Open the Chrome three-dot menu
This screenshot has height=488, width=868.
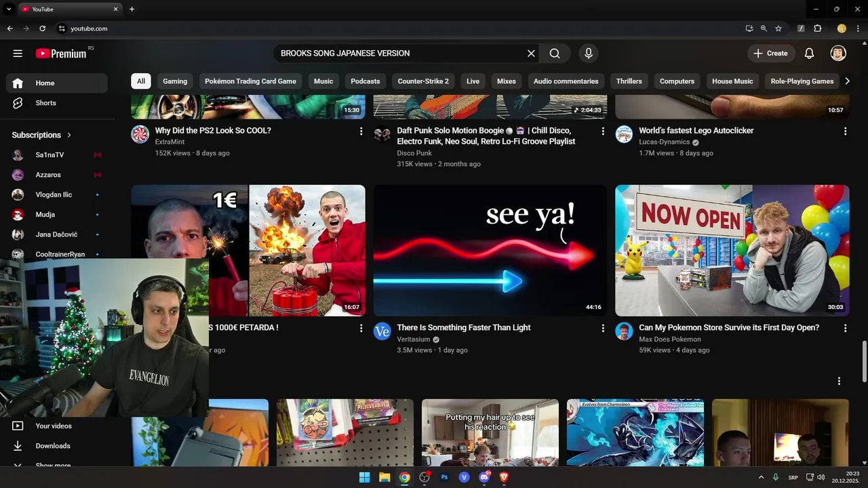pos(858,28)
